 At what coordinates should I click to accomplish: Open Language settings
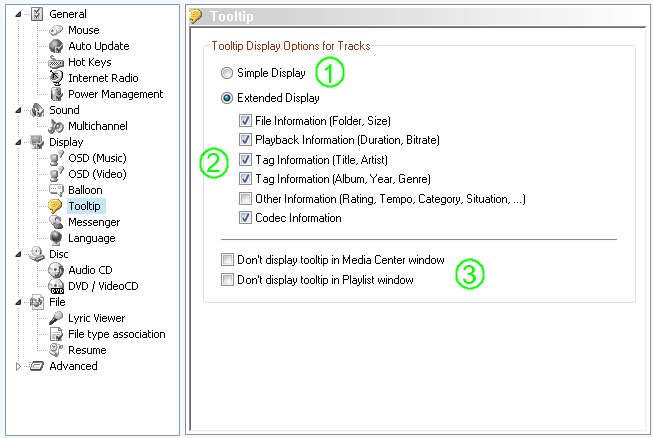[92, 238]
